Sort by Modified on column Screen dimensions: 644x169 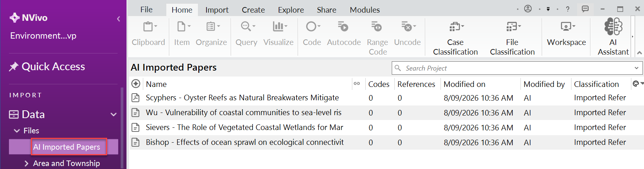click(x=464, y=84)
